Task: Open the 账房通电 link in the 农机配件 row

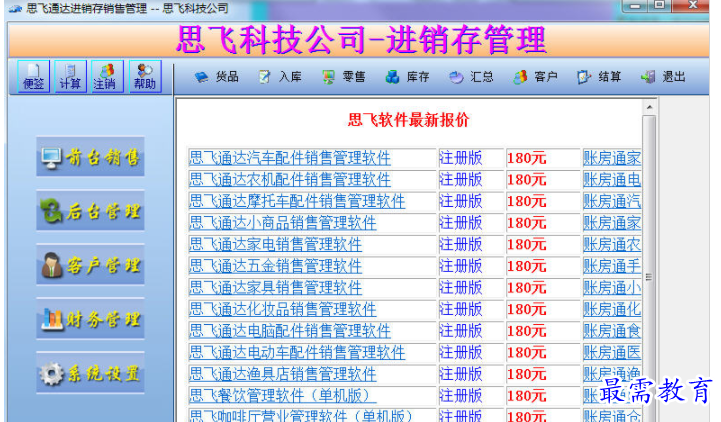Action: [612, 180]
